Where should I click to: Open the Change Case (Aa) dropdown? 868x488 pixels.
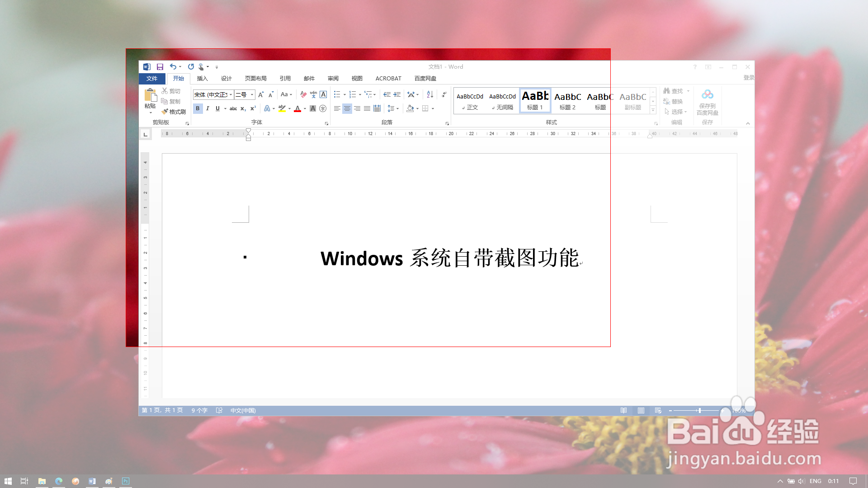coord(286,94)
